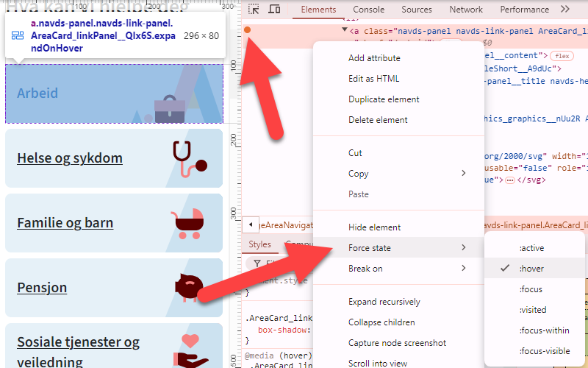The image size is (588, 368).
Task: Open the Helse og sykdom link
Action: pyautogui.click(x=70, y=158)
